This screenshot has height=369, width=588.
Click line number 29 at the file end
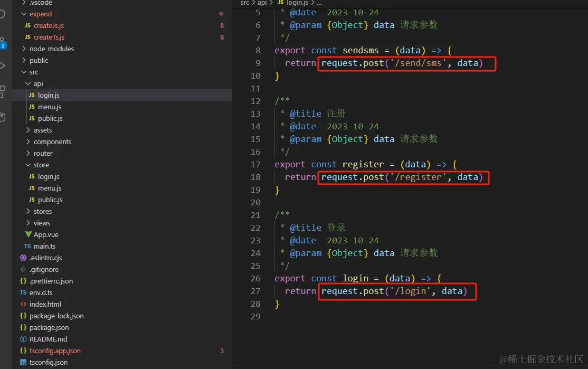[255, 317]
